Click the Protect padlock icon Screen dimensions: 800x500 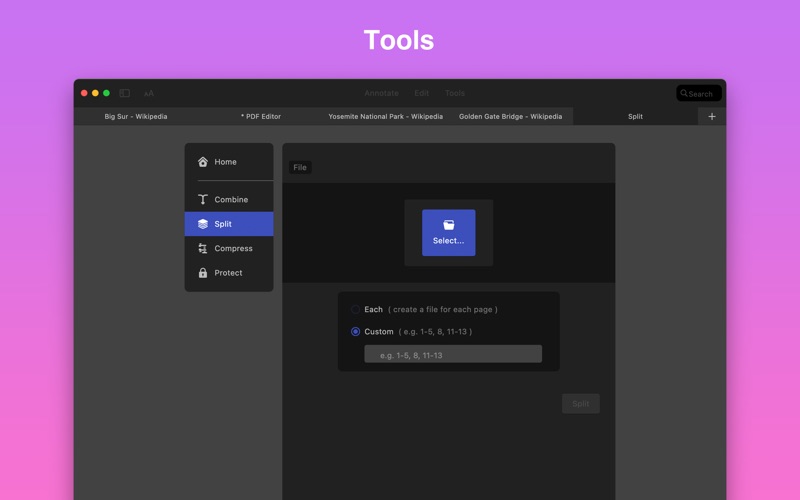pyautogui.click(x=203, y=273)
